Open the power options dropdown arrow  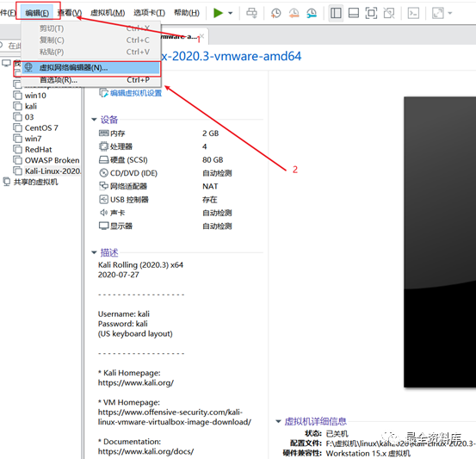click(231, 13)
